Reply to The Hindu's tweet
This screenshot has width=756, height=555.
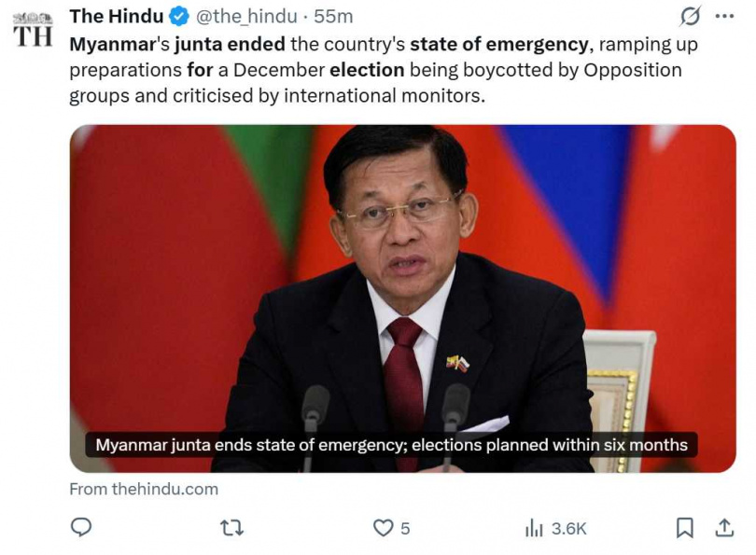click(81, 528)
